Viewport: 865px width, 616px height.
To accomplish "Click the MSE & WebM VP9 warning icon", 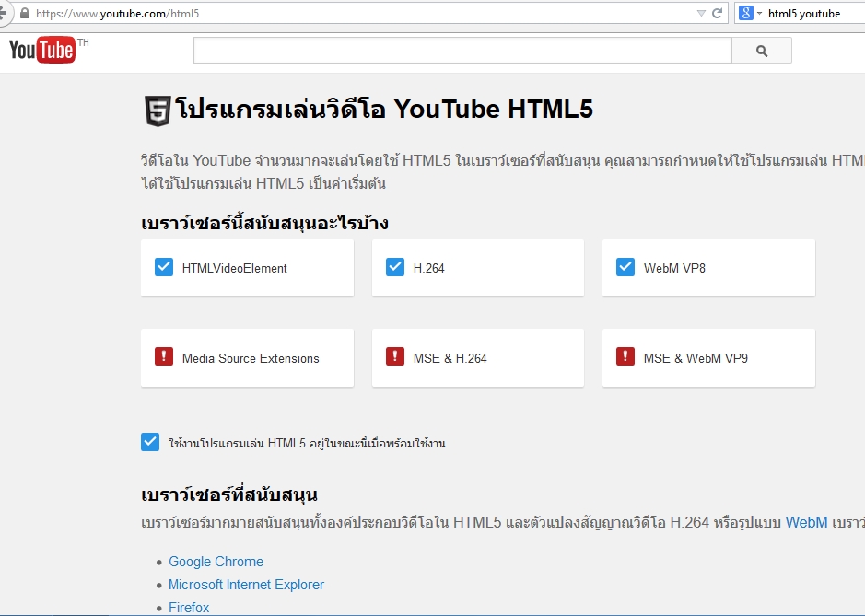I will (x=625, y=357).
